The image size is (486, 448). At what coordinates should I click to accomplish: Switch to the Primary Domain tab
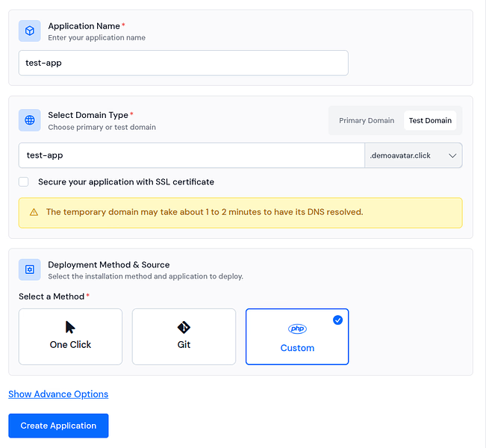coord(366,120)
